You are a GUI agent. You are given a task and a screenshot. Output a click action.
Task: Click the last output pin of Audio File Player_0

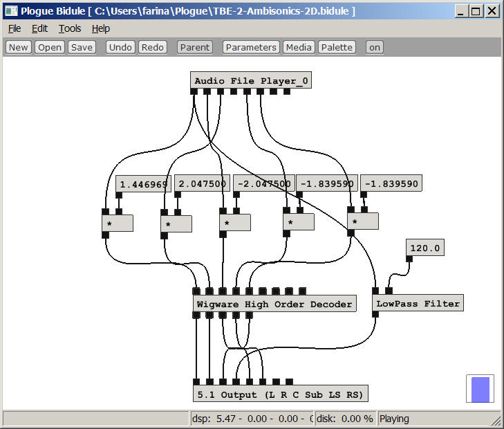(287, 91)
